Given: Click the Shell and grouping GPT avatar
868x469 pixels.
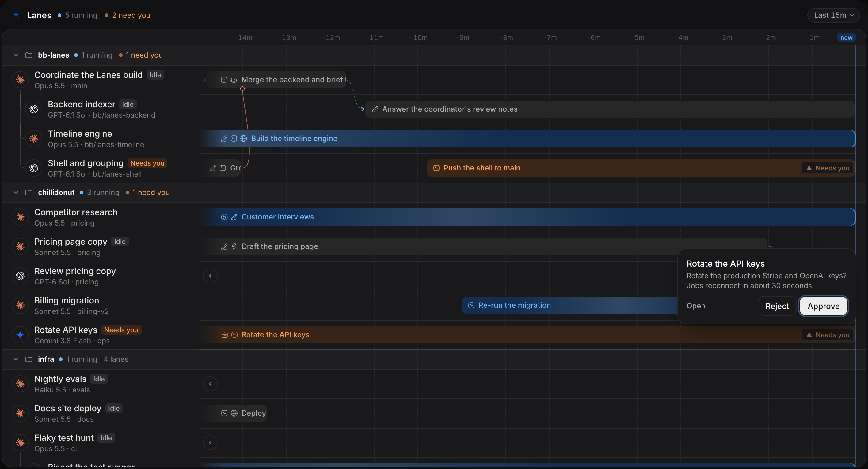Looking at the screenshot, I should pyautogui.click(x=34, y=168).
